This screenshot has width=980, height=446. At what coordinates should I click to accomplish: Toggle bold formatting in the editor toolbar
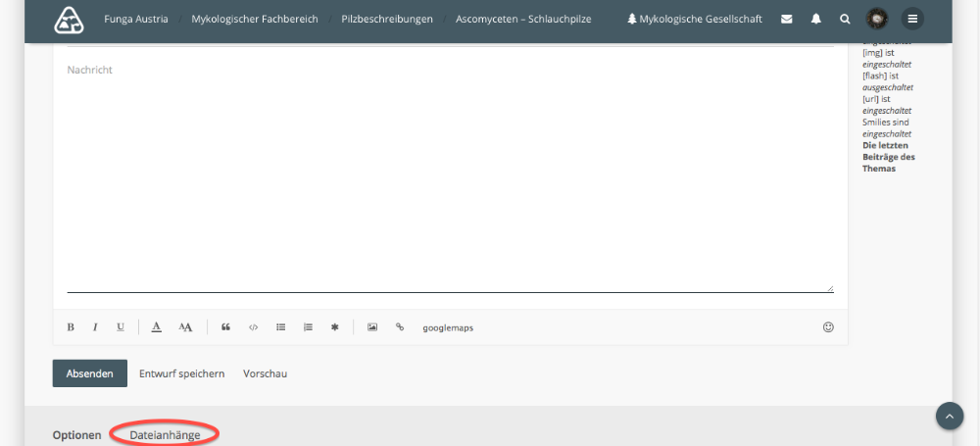tap(71, 327)
